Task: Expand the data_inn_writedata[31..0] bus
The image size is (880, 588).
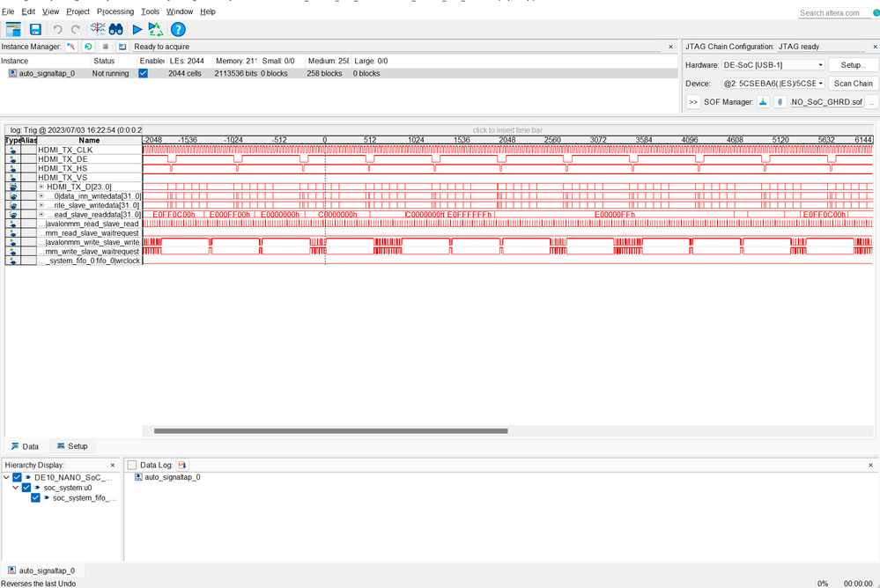Action: [41, 195]
